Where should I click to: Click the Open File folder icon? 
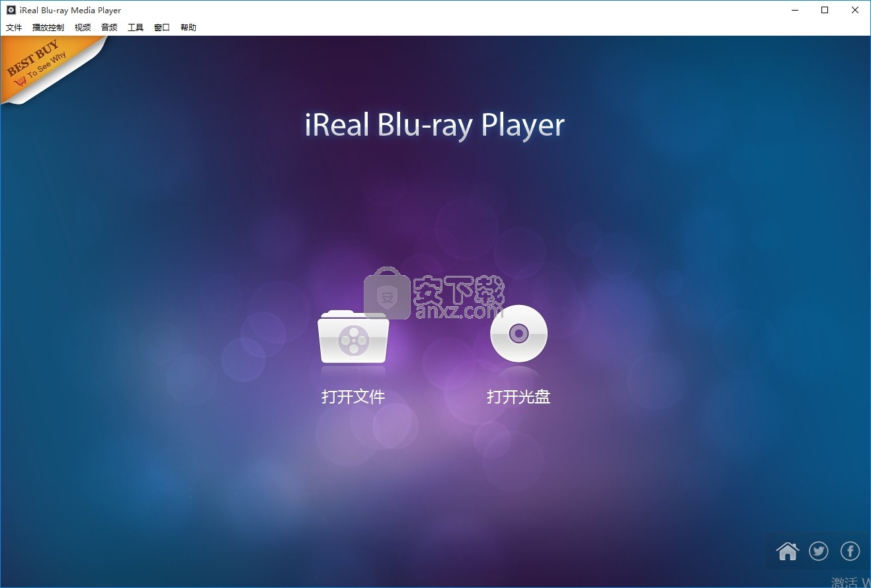pyautogui.click(x=353, y=337)
